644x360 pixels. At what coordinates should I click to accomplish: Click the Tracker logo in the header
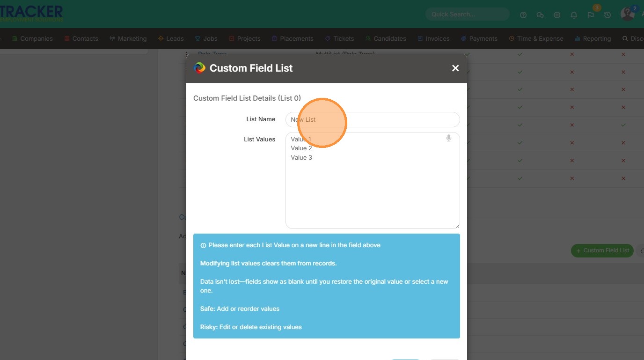31,13
